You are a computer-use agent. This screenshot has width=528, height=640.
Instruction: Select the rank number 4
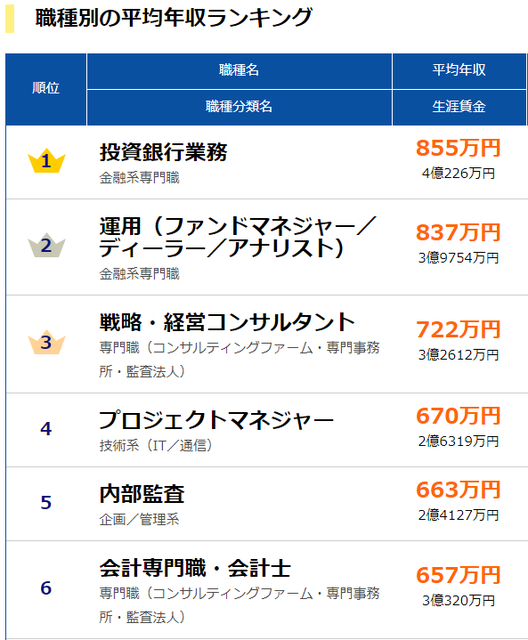pos(46,429)
